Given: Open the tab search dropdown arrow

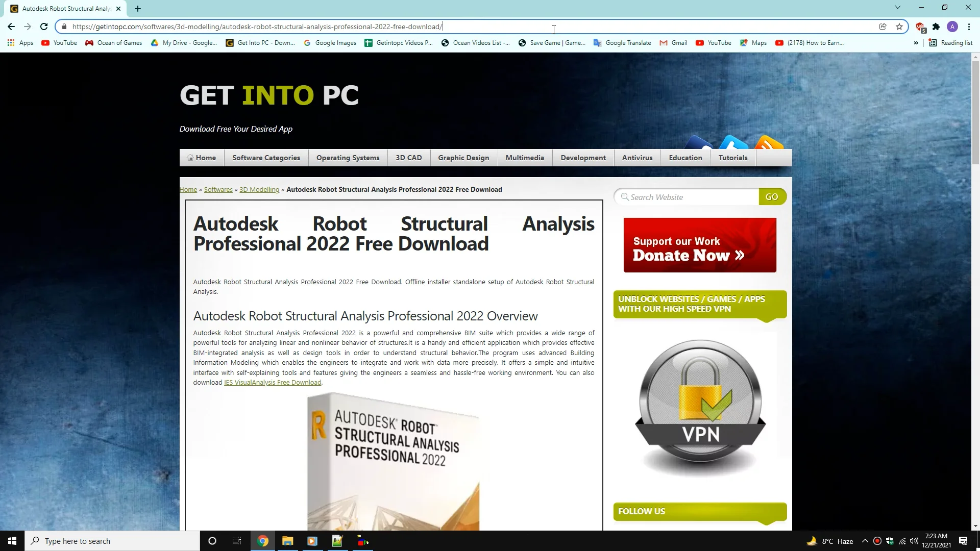Looking at the screenshot, I should (x=898, y=8).
